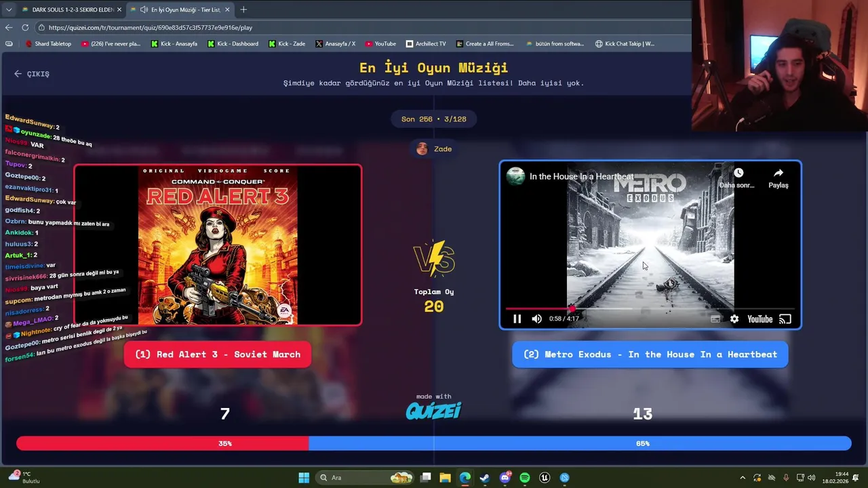The height and width of the screenshot is (488, 868).
Task: Open YouTube player settings gear
Action: pyautogui.click(x=734, y=319)
